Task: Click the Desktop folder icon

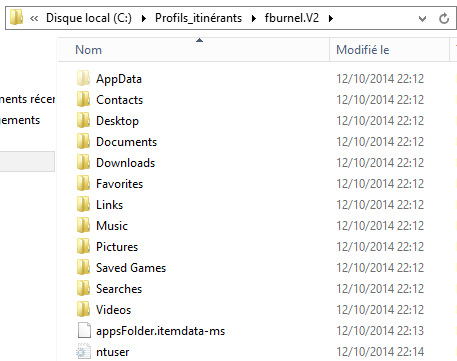Action: pos(83,121)
